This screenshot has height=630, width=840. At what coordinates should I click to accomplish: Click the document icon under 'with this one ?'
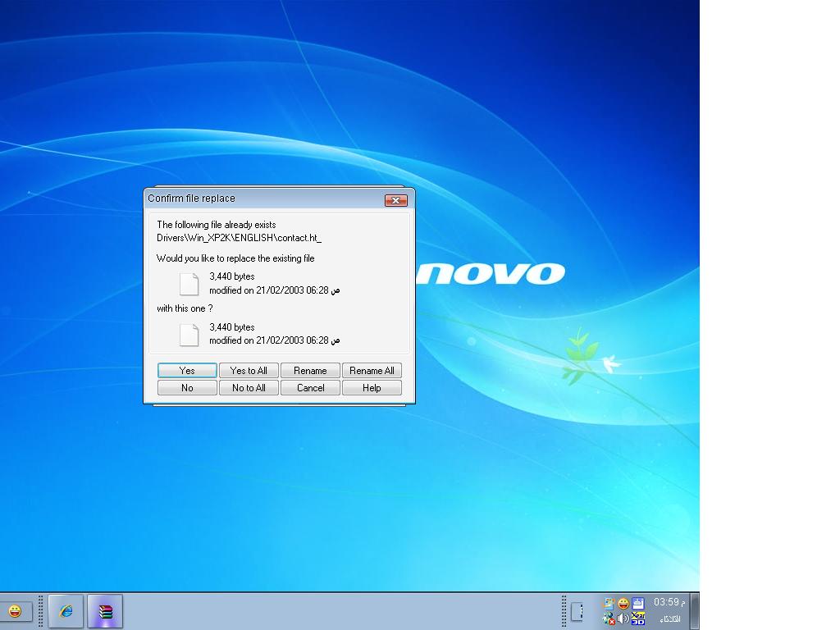coord(189,335)
